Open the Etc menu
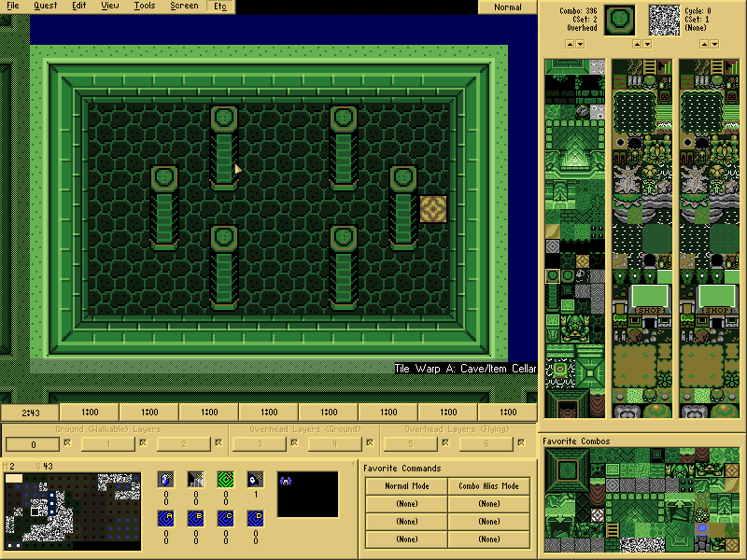The image size is (747, 560). tap(220, 7)
